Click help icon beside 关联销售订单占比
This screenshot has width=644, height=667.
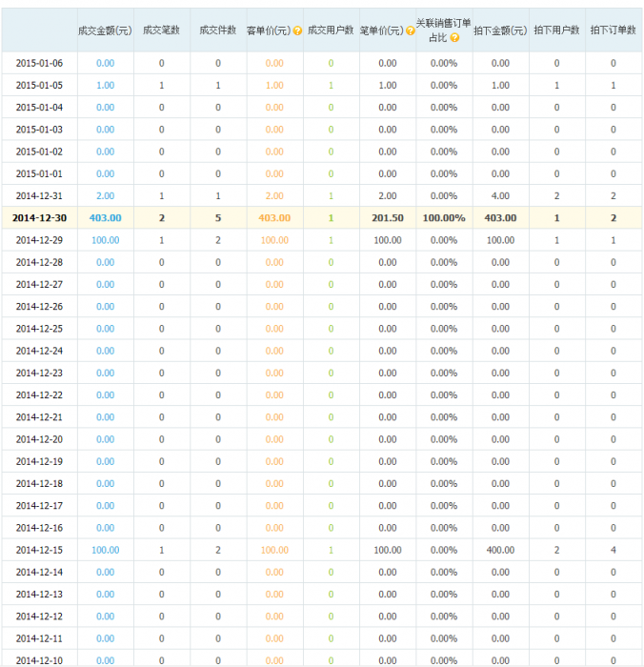[x=454, y=38]
